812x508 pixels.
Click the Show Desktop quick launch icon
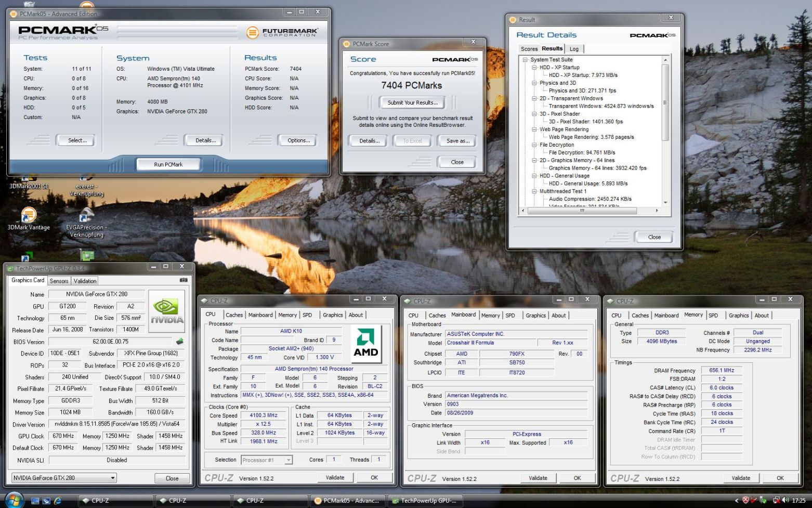click(35, 501)
